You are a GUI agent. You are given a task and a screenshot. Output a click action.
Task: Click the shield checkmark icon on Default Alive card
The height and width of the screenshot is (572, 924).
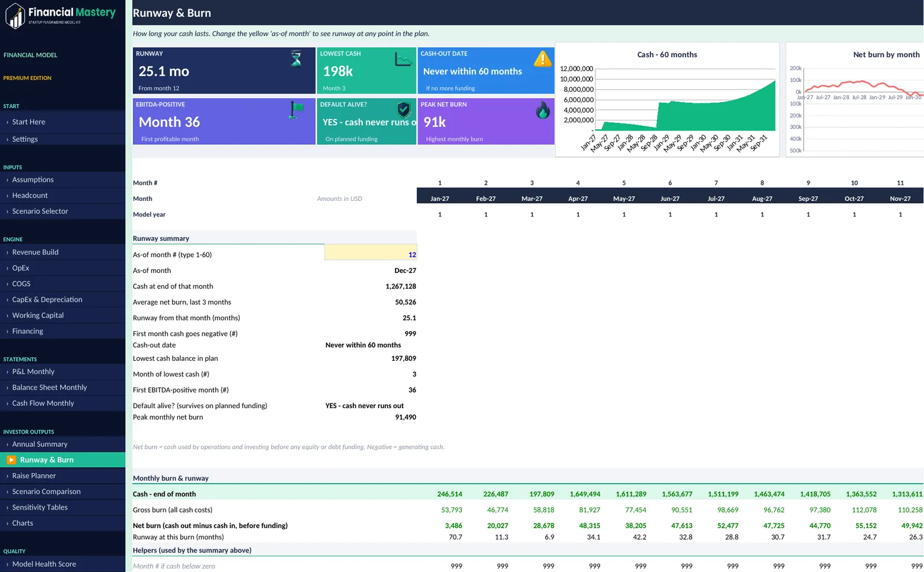click(404, 110)
